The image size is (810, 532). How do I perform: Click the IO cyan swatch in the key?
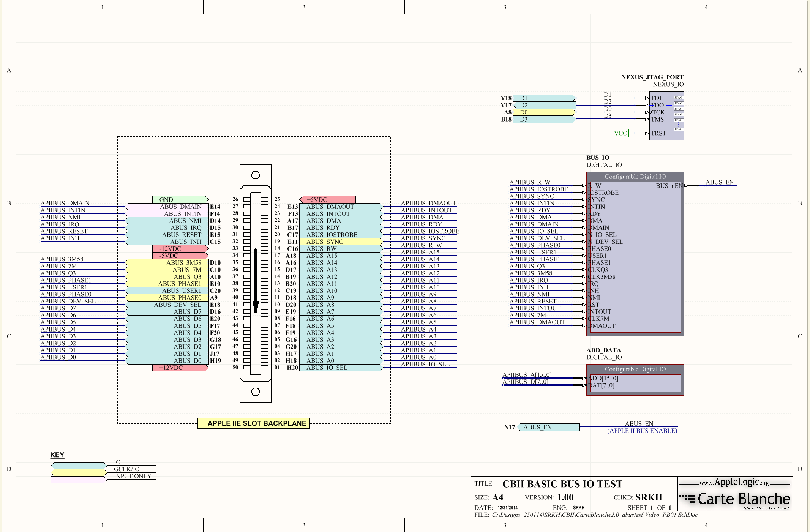[79, 466]
